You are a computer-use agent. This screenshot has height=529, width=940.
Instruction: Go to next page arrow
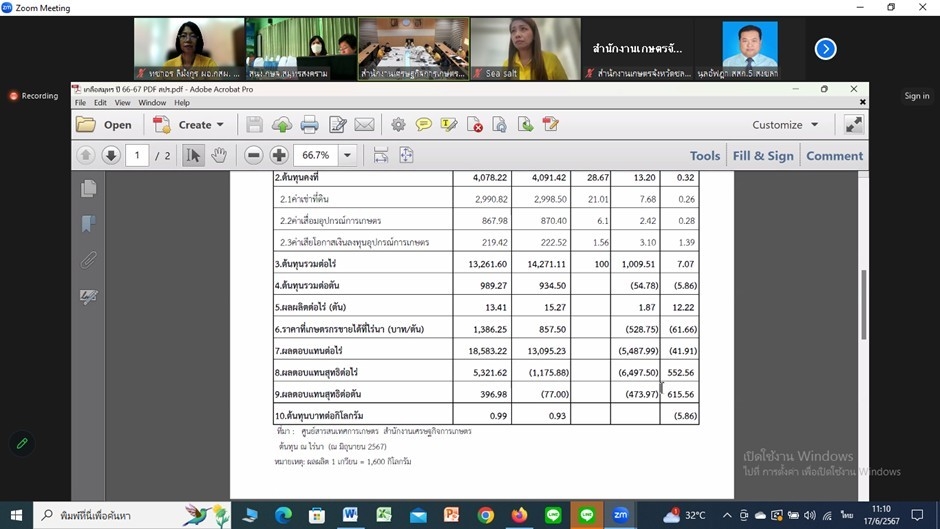click(111, 155)
